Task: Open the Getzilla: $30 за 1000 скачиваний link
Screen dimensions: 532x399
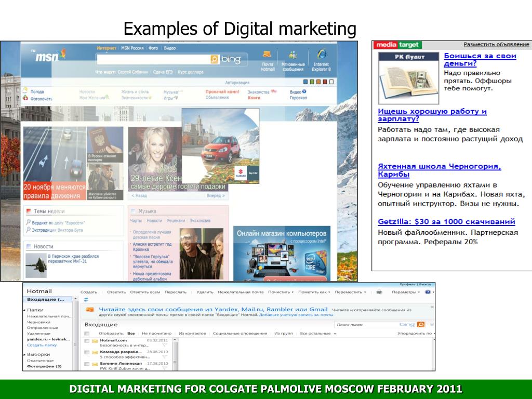Action: coord(446,222)
